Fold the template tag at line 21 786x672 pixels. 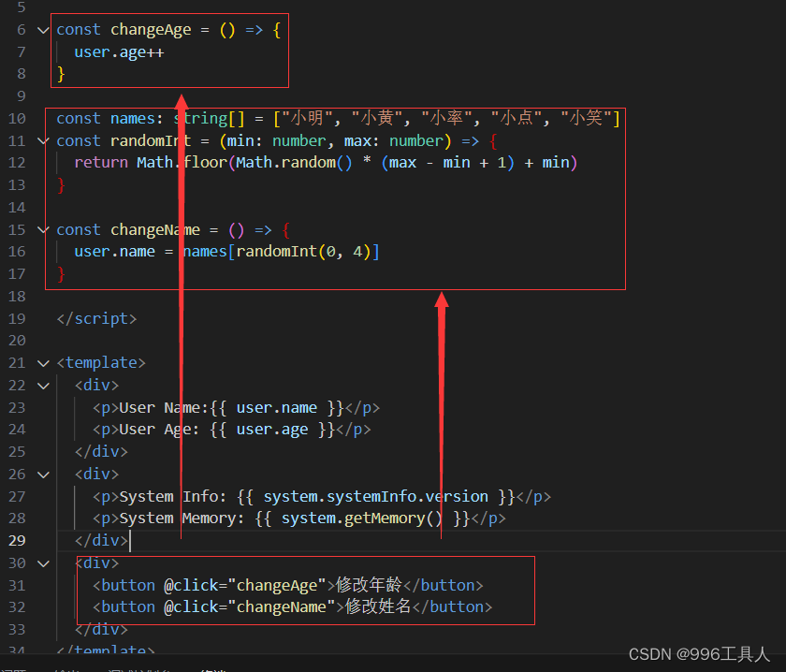[x=44, y=363]
